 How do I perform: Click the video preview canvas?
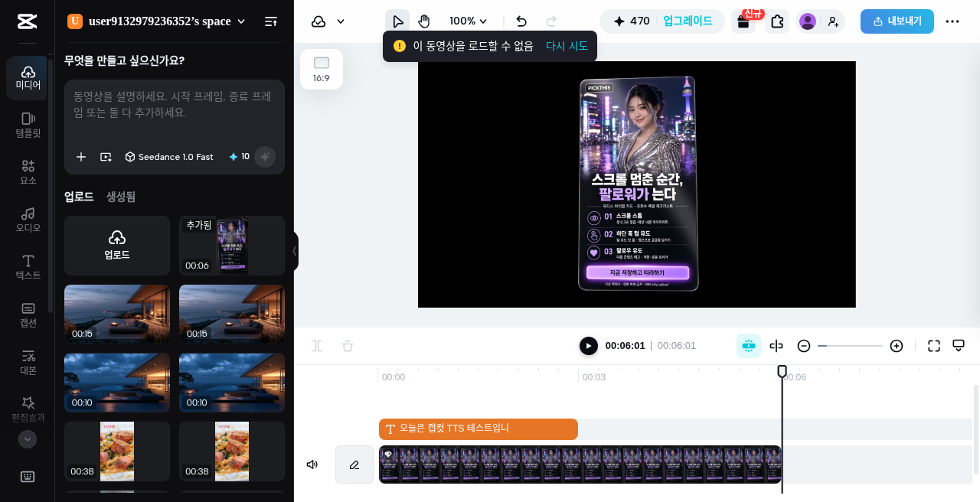tap(637, 184)
